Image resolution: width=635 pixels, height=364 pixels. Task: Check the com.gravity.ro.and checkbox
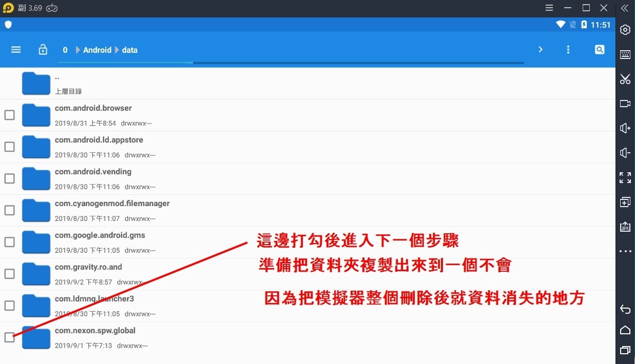9,274
